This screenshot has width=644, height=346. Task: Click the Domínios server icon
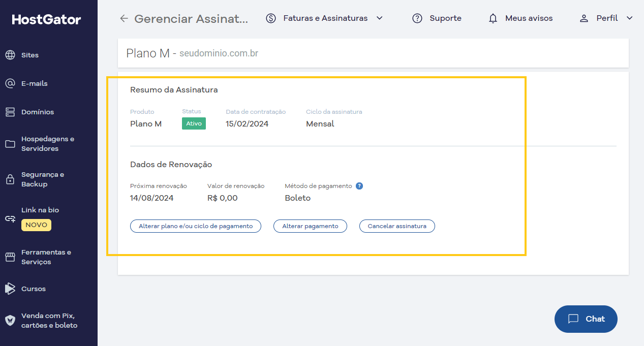click(10, 112)
